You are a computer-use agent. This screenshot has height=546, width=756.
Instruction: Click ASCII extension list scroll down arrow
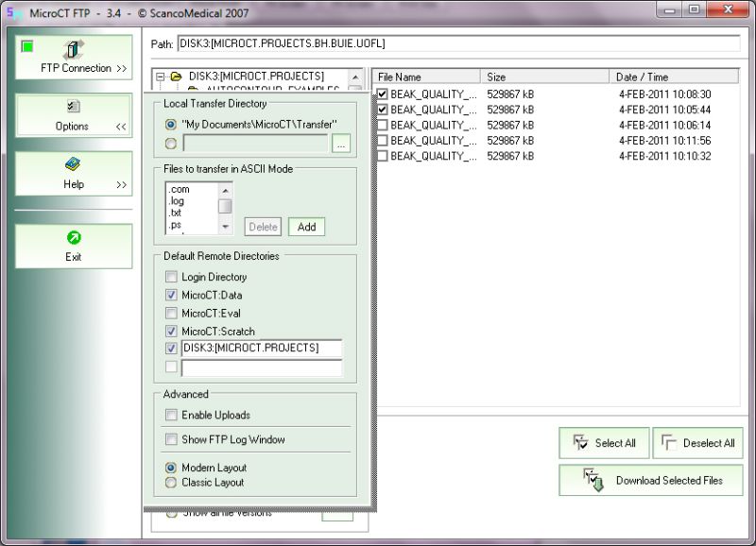pos(225,227)
